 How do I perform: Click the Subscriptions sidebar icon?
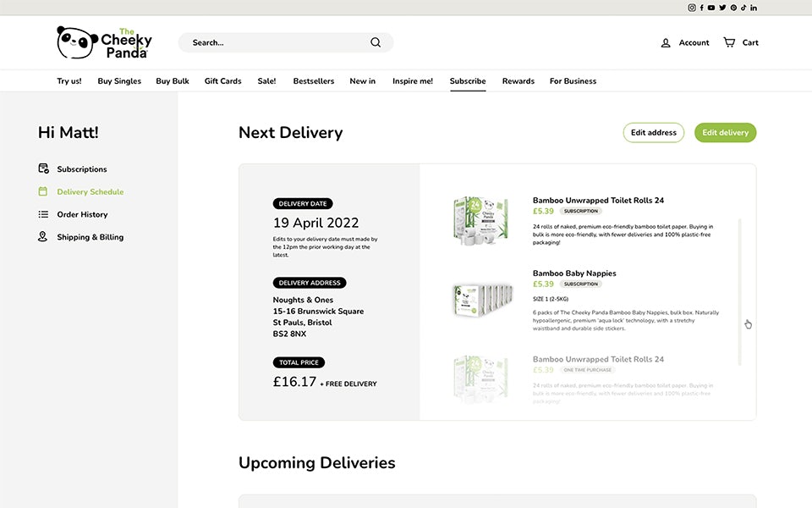[43, 168]
